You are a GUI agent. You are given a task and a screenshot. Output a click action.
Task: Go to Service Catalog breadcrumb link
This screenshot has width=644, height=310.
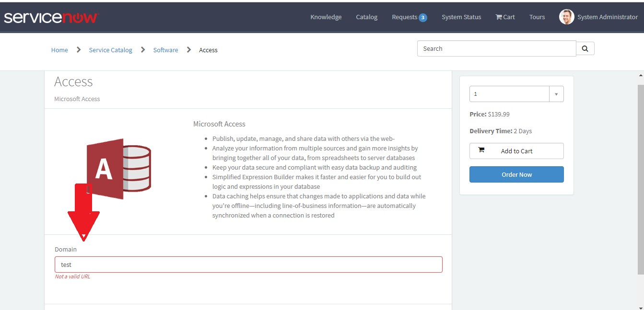tap(110, 50)
